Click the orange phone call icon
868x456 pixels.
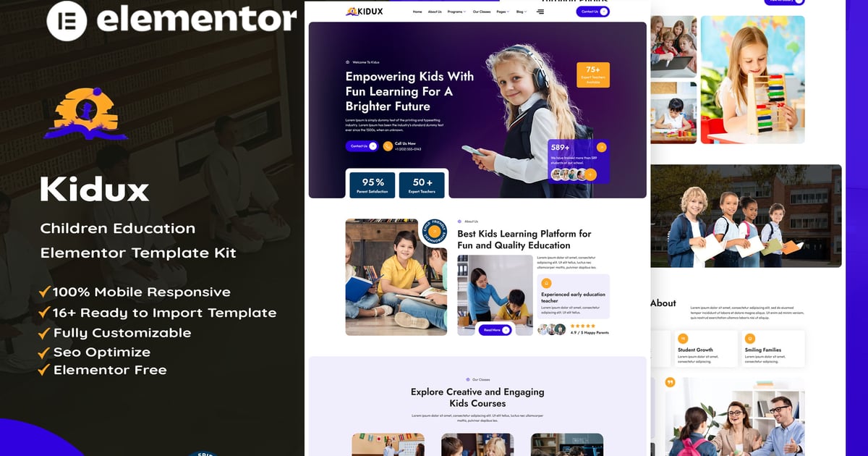(388, 146)
